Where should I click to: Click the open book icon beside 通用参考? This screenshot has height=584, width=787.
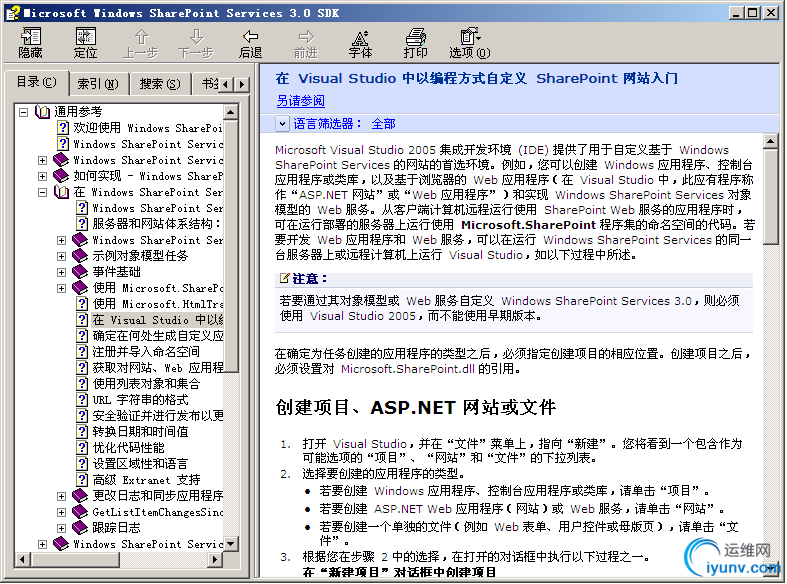coord(42,111)
